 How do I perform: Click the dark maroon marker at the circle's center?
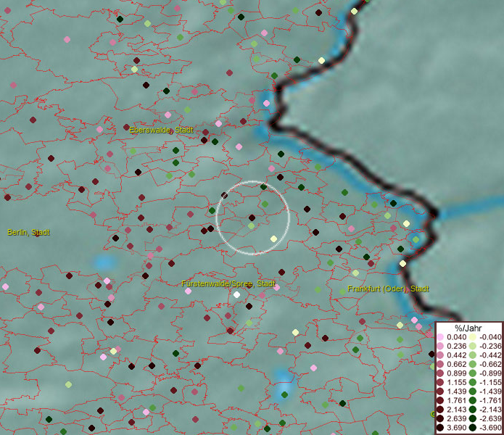coord(252,217)
